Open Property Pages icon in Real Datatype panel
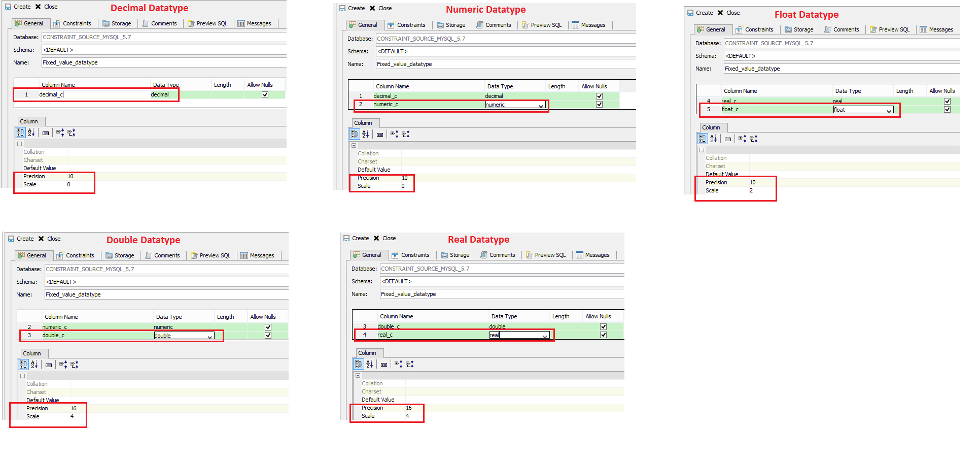The image size is (980, 461). click(x=384, y=365)
